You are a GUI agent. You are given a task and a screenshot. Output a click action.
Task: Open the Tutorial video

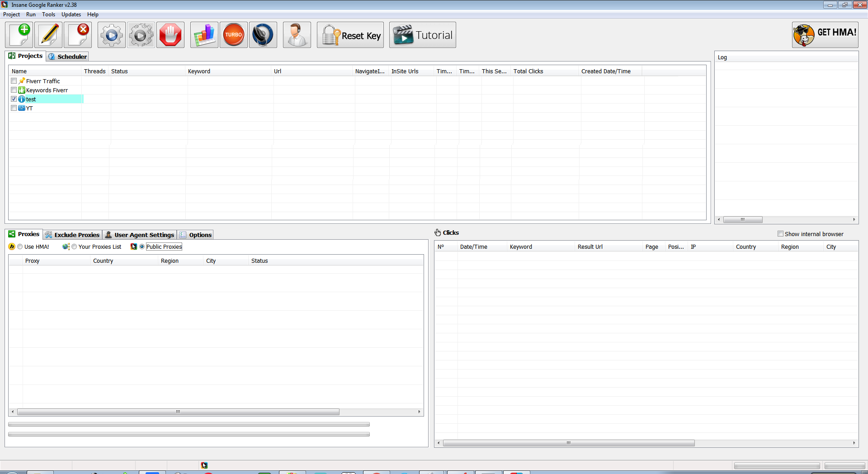pyautogui.click(x=422, y=35)
